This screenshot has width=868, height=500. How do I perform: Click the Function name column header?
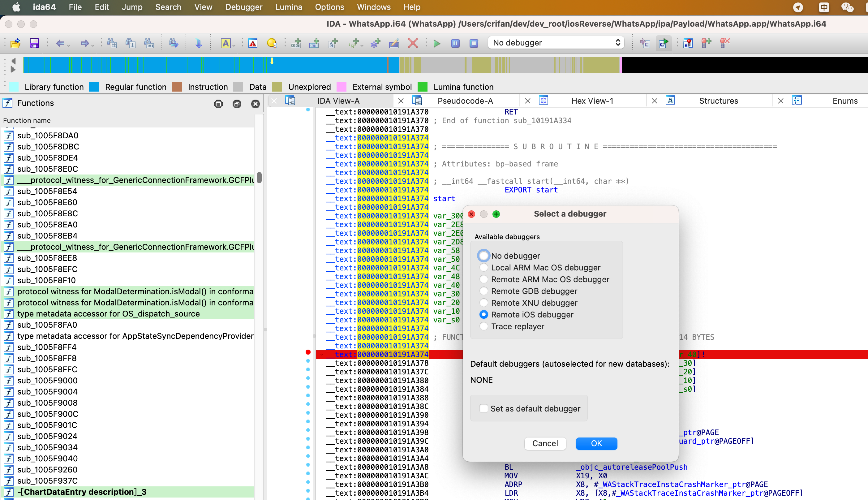tap(128, 120)
